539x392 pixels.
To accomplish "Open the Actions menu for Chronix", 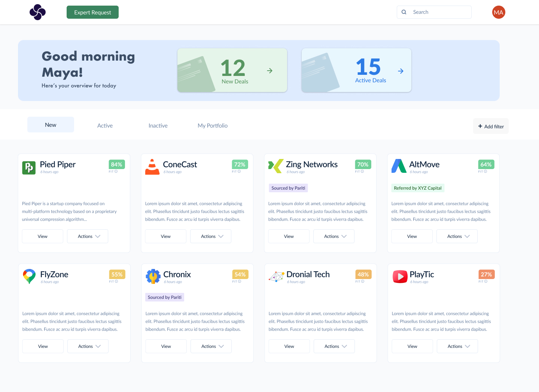I will click(x=211, y=346).
